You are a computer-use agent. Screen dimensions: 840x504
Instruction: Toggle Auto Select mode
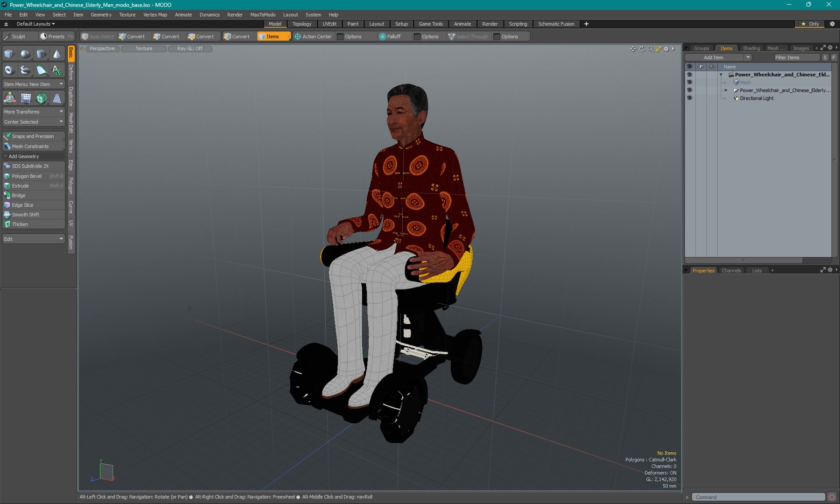(97, 36)
